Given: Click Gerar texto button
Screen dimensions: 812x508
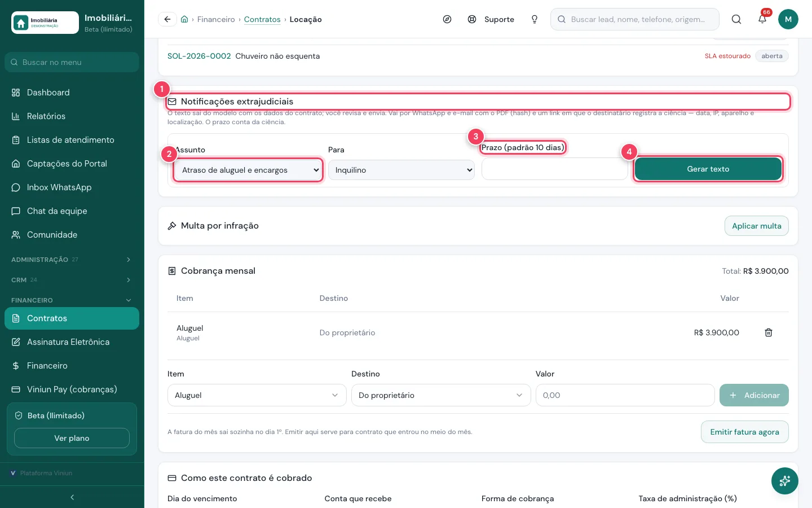Looking at the screenshot, I should (708, 169).
